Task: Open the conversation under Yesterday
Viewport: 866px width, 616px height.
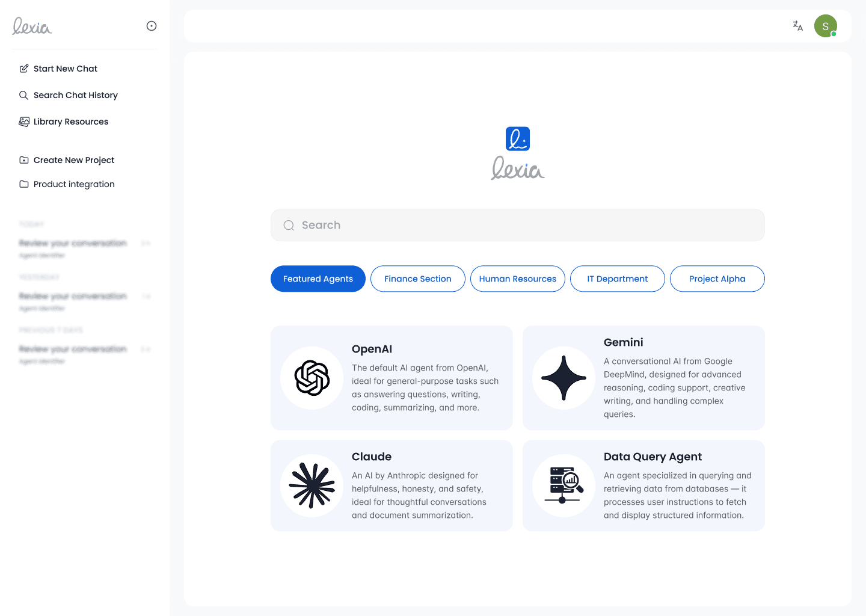Action: point(85,301)
